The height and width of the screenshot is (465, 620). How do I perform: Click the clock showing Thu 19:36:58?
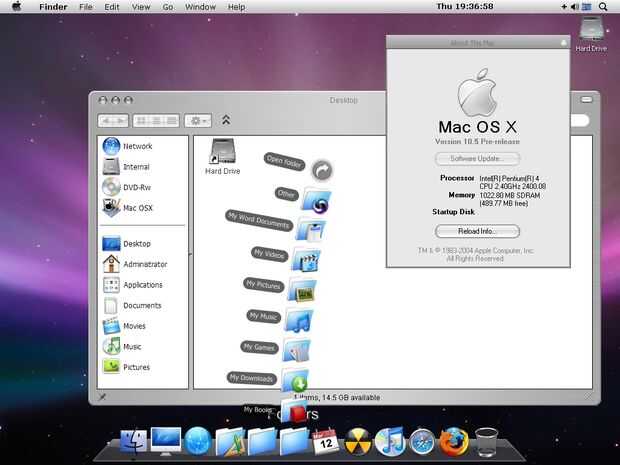(465, 6)
